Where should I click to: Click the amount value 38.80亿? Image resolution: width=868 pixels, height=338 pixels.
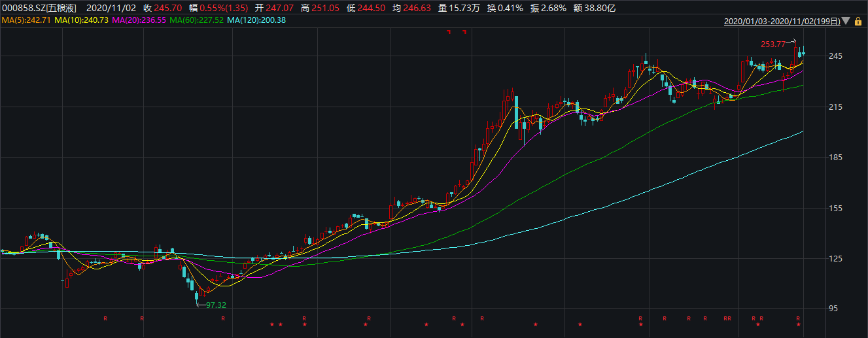600,8
